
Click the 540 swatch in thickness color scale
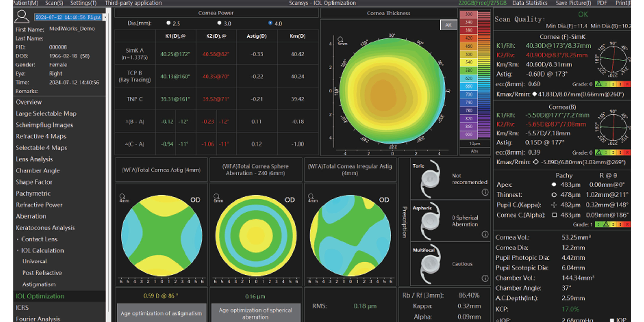pos(468,62)
